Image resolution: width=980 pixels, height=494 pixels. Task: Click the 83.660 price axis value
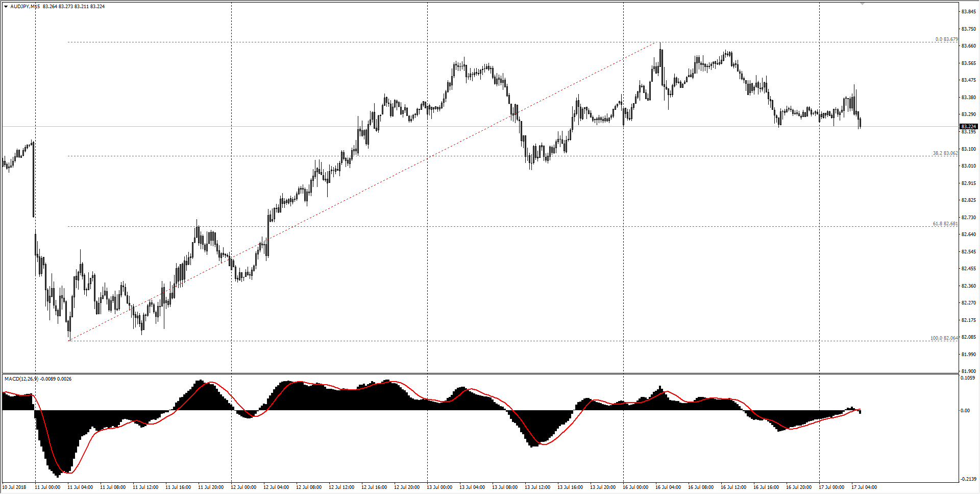967,45
